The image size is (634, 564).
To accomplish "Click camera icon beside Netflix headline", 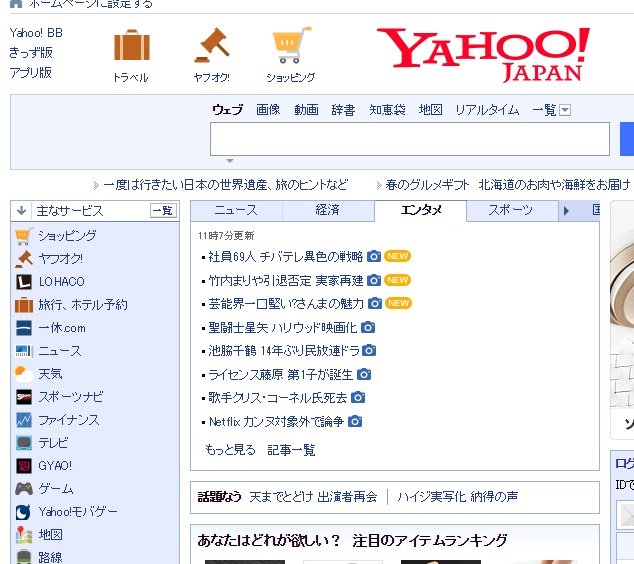I will 355,421.
